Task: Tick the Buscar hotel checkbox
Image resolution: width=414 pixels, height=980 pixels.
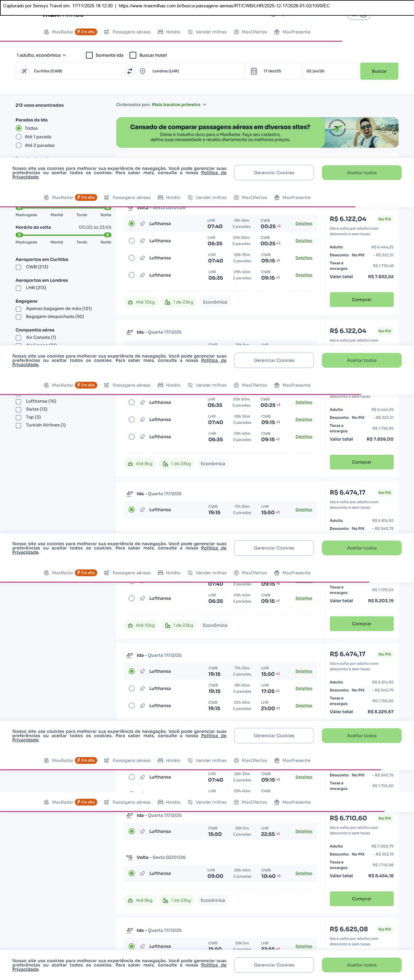Action: 133,55
